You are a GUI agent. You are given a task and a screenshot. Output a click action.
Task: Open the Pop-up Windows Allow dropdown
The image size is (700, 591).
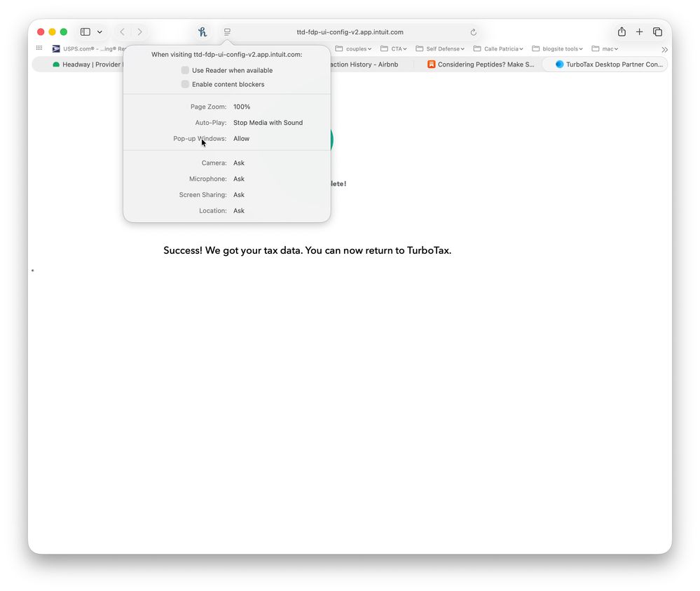coord(242,139)
